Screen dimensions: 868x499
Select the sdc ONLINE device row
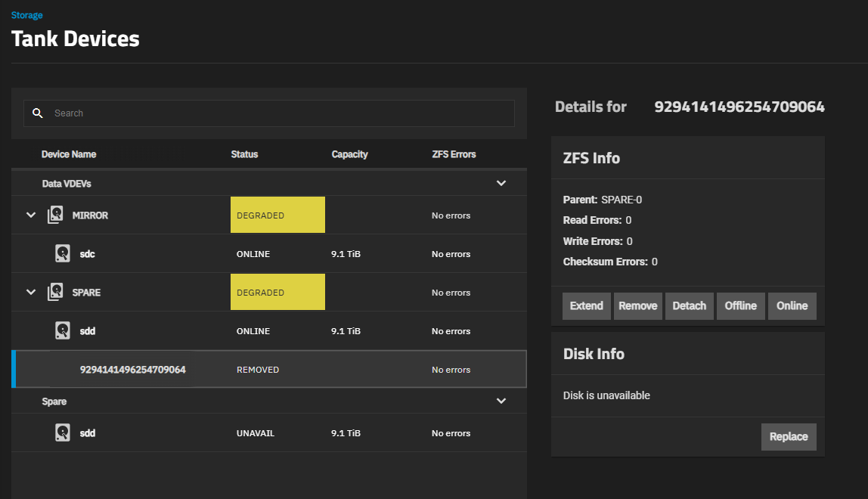pos(269,254)
